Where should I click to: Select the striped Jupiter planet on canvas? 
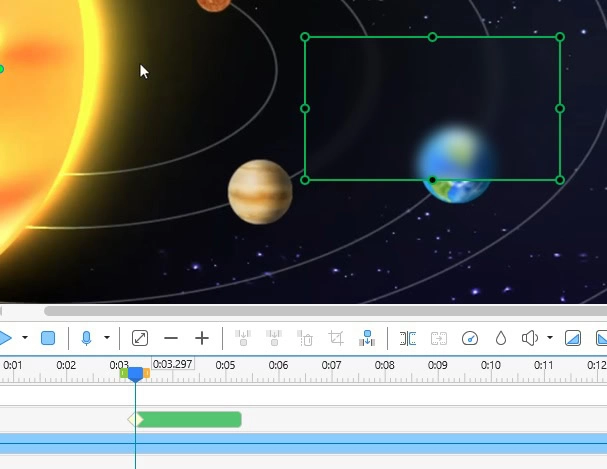point(260,192)
